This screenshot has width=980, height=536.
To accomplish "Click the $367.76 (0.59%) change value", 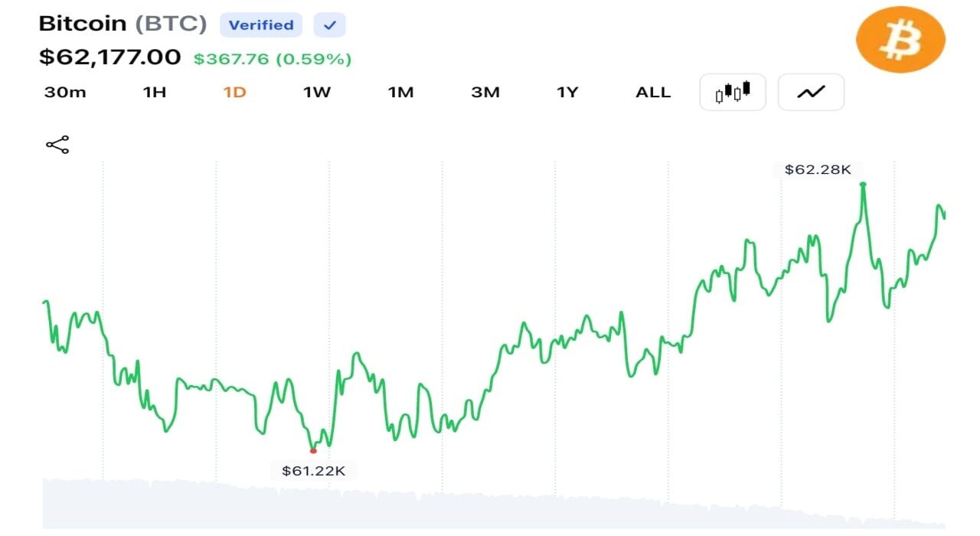I will (x=272, y=59).
